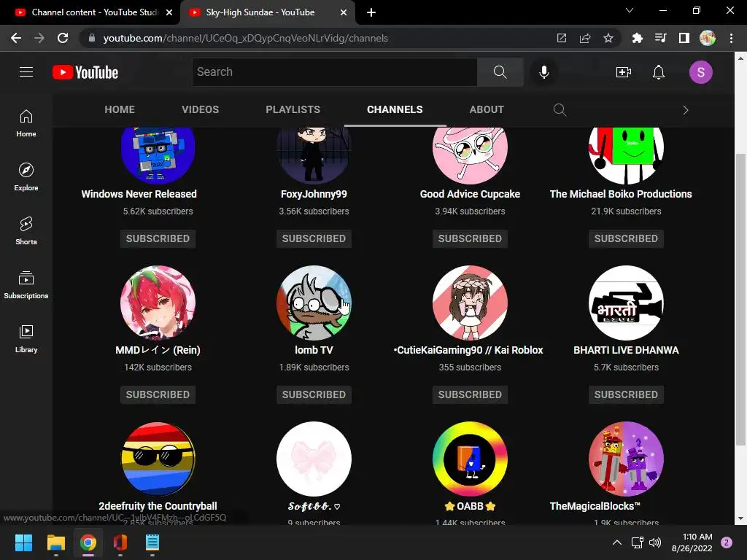Open File Explorer from taskbar
This screenshot has width=747, height=560.
point(55,542)
